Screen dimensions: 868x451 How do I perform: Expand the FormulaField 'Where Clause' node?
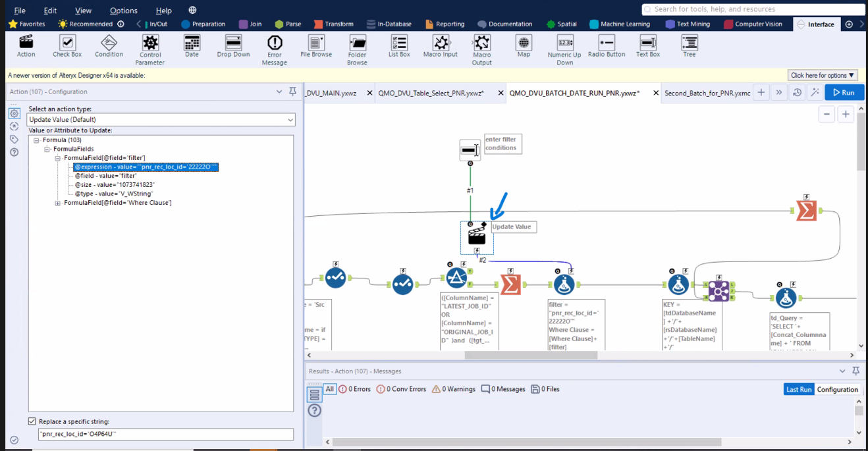[58, 203]
